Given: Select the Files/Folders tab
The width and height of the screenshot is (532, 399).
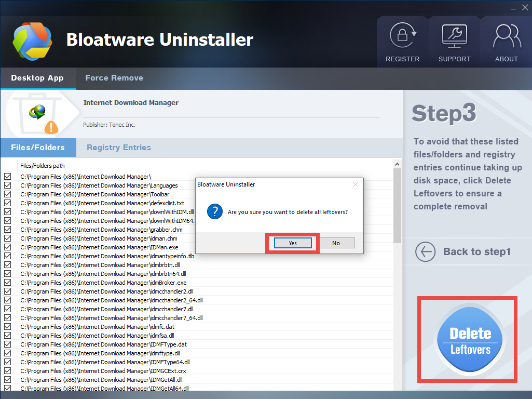Looking at the screenshot, I should pyautogui.click(x=38, y=148).
